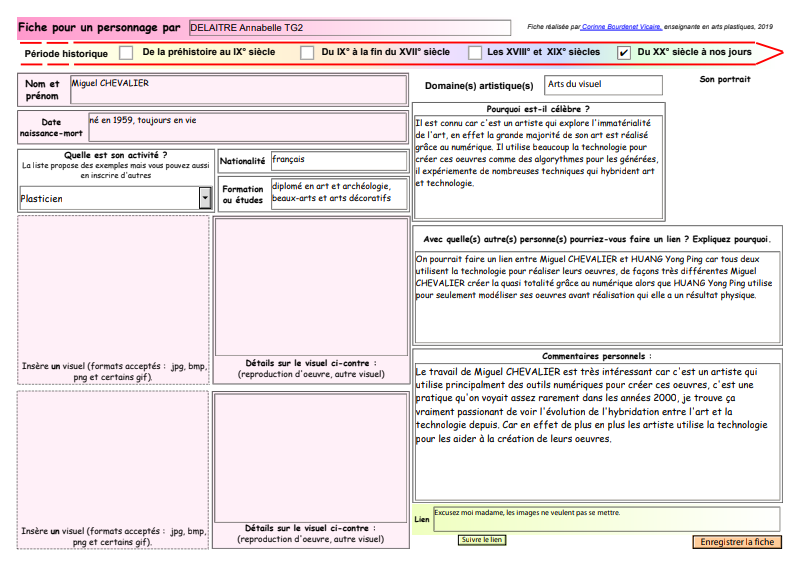Image resolution: width=800 pixels, height=566 pixels.
Task: Click the 'Enregistrer la fiche' button
Action: click(x=737, y=542)
